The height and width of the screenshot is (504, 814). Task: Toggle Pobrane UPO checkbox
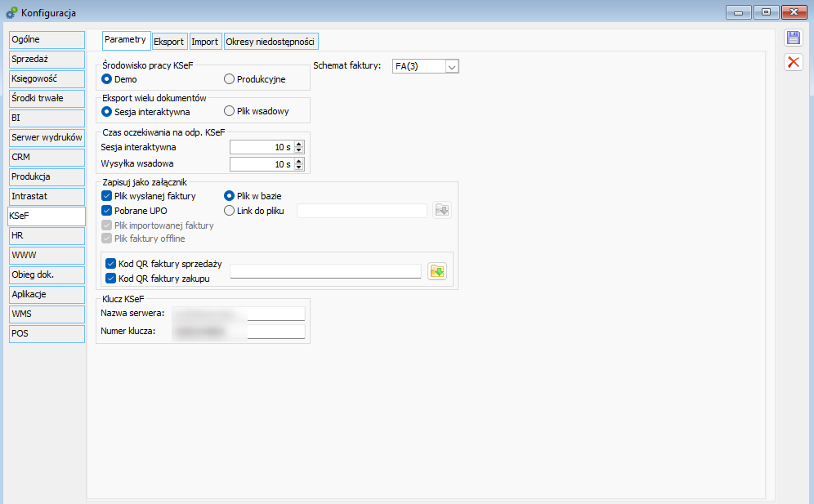[106, 211]
